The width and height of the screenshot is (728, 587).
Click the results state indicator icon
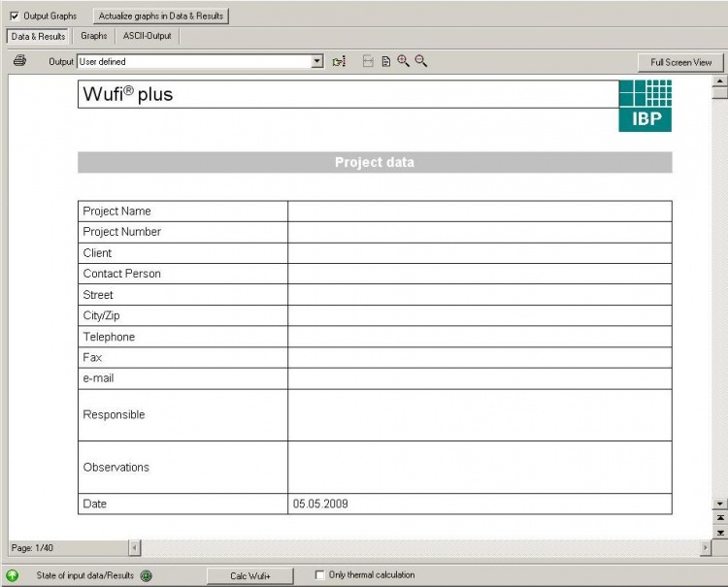pyautogui.click(x=147, y=576)
